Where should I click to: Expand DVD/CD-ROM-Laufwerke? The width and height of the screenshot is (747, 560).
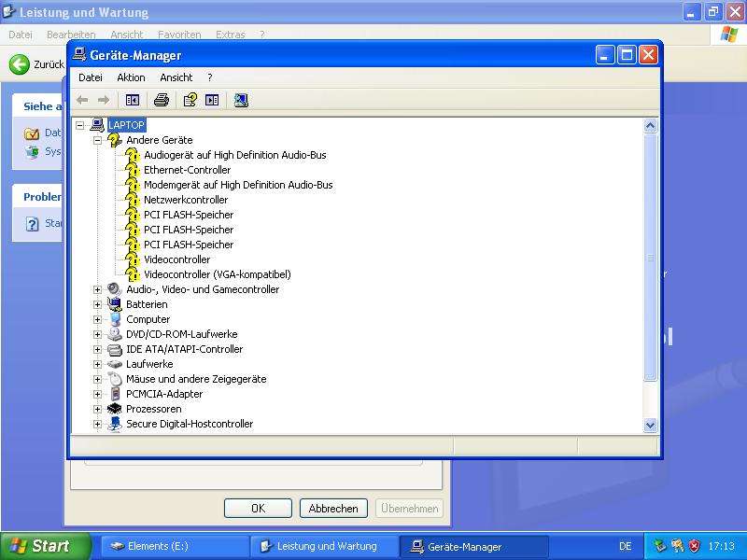[x=98, y=334]
